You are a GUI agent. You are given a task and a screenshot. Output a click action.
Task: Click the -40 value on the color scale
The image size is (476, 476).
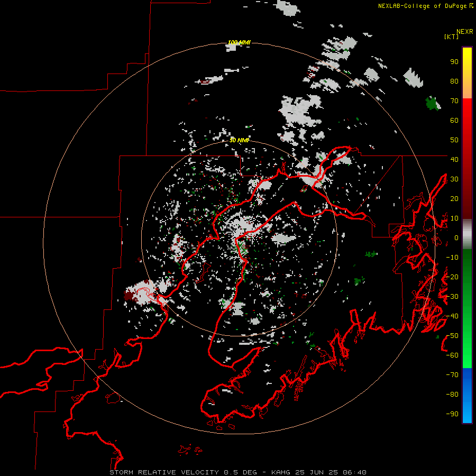[452, 316]
